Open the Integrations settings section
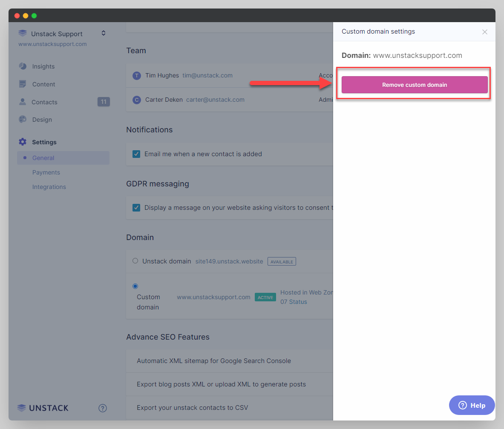This screenshot has height=429, width=504. pos(49,187)
